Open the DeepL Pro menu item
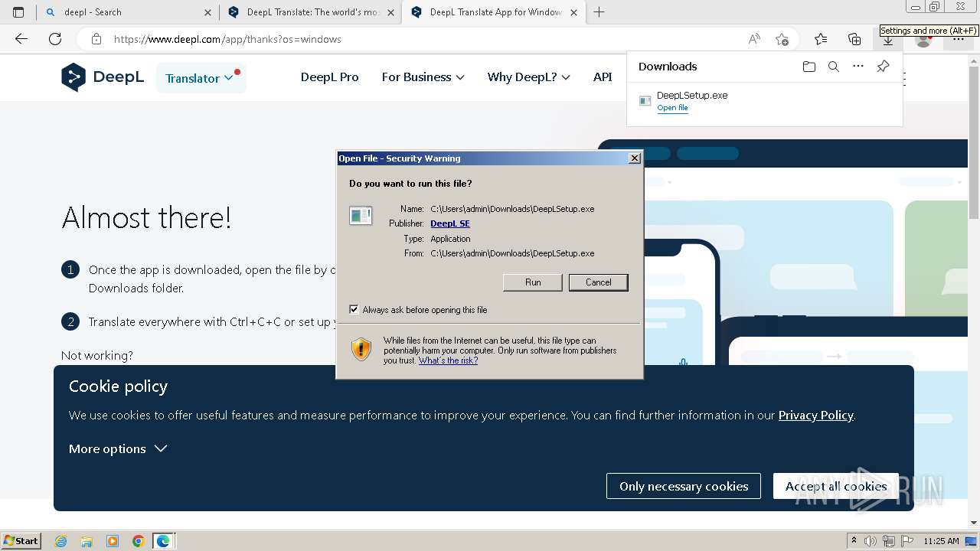The width and height of the screenshot is (980, 551). pos(330,77)
